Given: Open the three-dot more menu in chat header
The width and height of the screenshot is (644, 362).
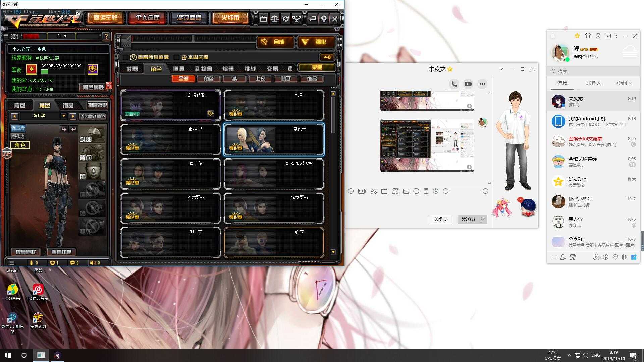Looking at the screenshot, I should click(482, 84).
